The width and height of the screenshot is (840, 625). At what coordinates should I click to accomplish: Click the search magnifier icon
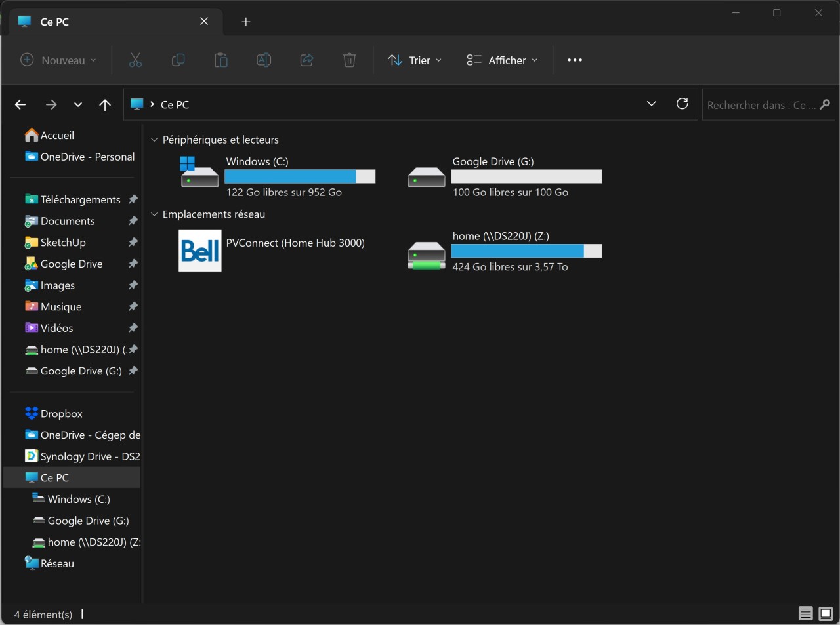(x=825, y=104)
